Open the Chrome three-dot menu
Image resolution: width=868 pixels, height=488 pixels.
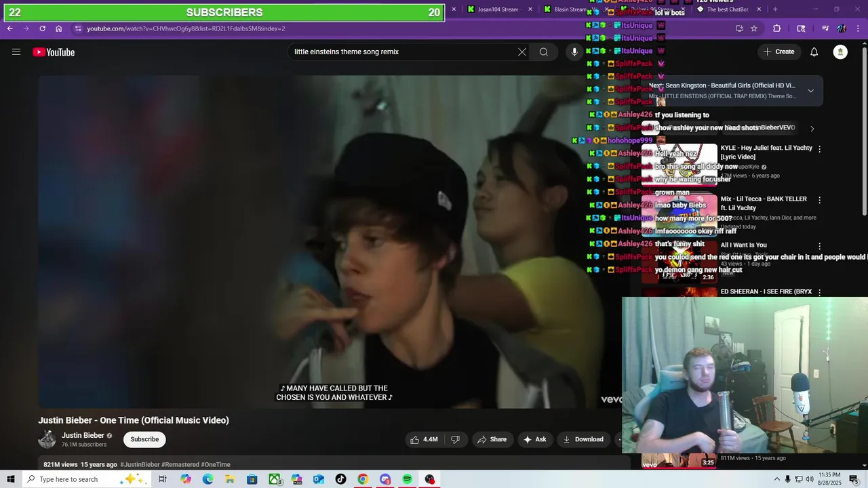coord(859,28)
